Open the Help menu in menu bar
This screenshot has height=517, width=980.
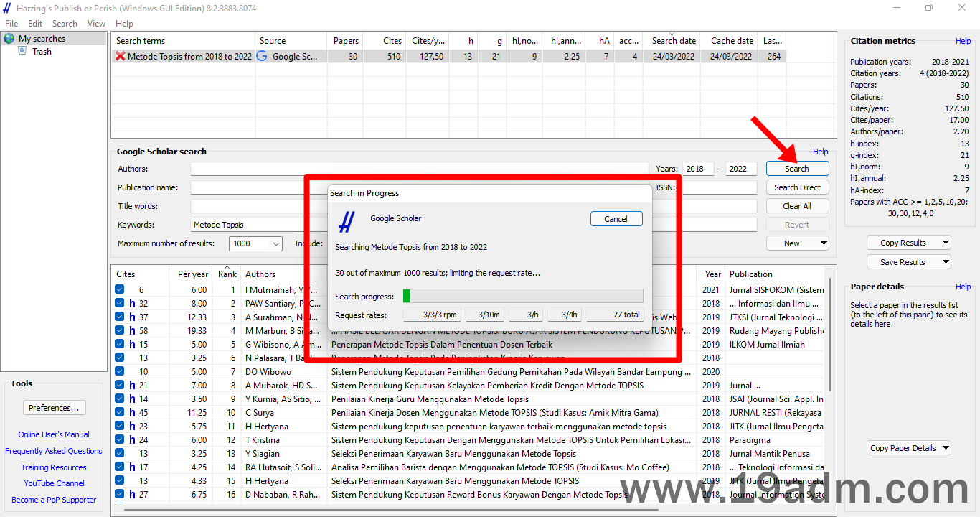point(124,24)
